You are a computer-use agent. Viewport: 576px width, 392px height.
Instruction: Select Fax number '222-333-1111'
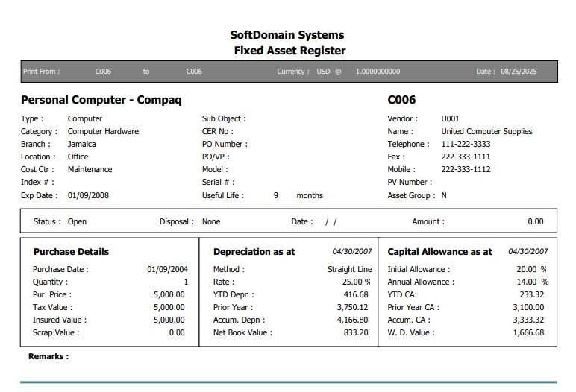(466, 157)
